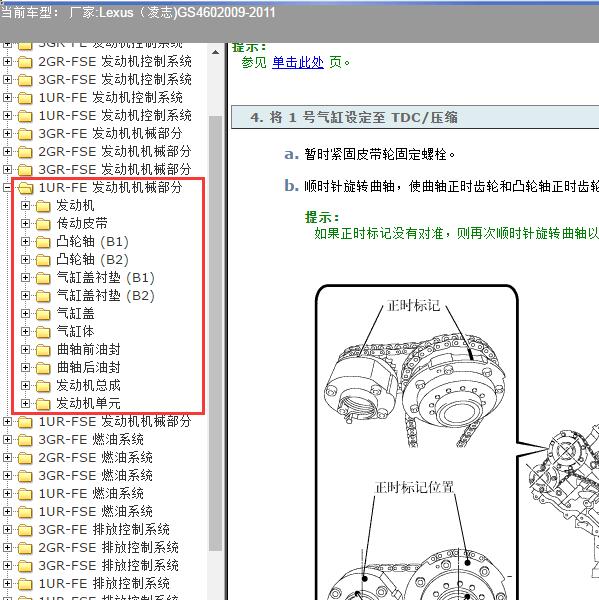599x600 pixels.
Task: Click the 3GR-FE 发动机机械部分 folder icon
Action: [25, 134]
